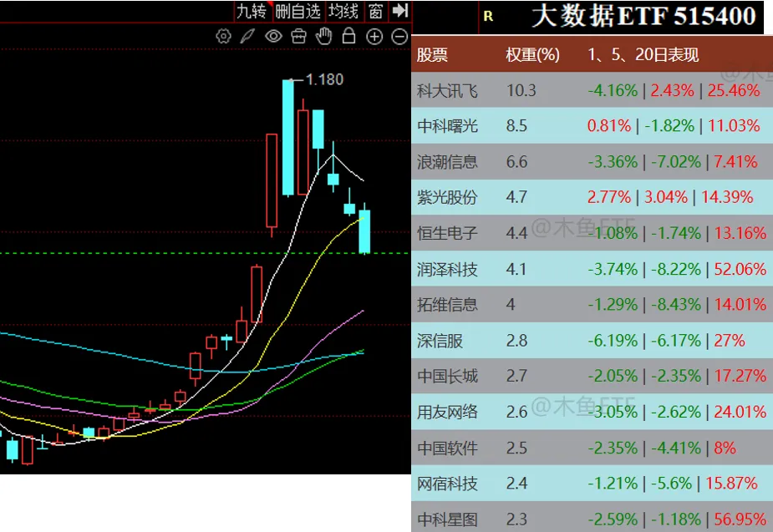The width and height of the screenshot is (773, 532).
Task: Select the 深信服 stock name
Action: (x=440, y=341)
